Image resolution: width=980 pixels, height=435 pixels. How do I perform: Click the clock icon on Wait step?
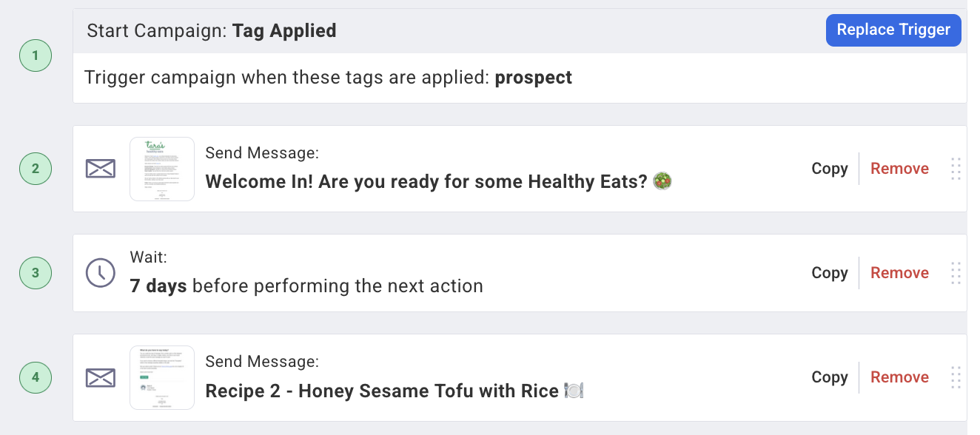[101, 273]
